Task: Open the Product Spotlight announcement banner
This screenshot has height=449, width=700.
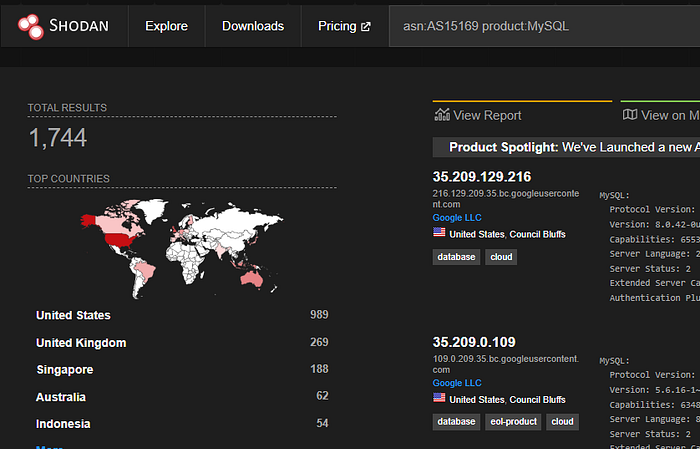Action: pos(566,147)
